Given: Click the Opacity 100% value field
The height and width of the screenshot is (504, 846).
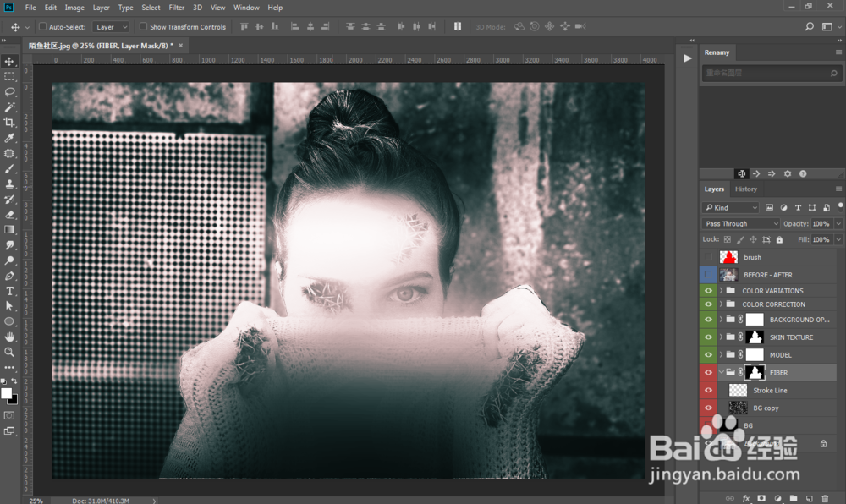Looking at the screenshot, I should 821,224.
